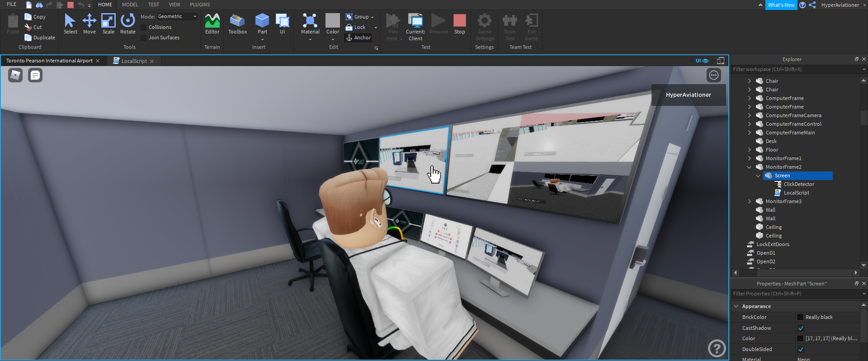Open Game Settings
The height and width of the screenshot is (361, 868).
point(485,27)
